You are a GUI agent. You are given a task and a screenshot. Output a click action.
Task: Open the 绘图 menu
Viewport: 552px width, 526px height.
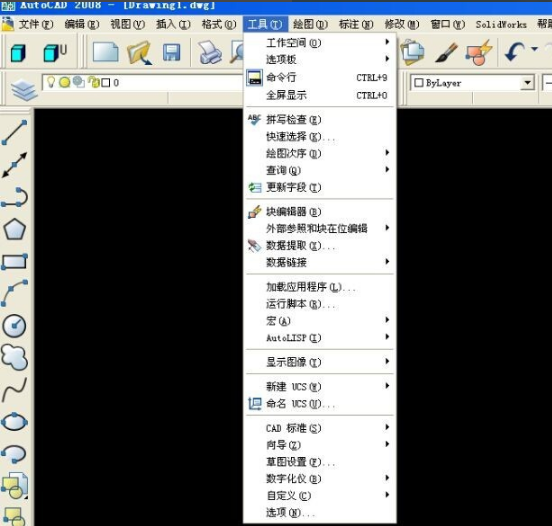[x=310, y=24]
